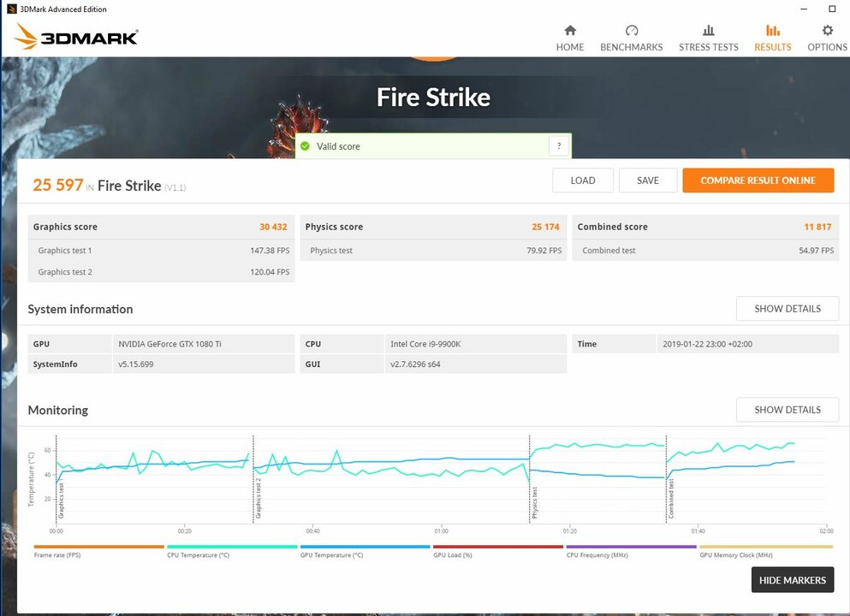Click the Combined score value 11 817
This screenshot has height=616, width=850.
817,227
